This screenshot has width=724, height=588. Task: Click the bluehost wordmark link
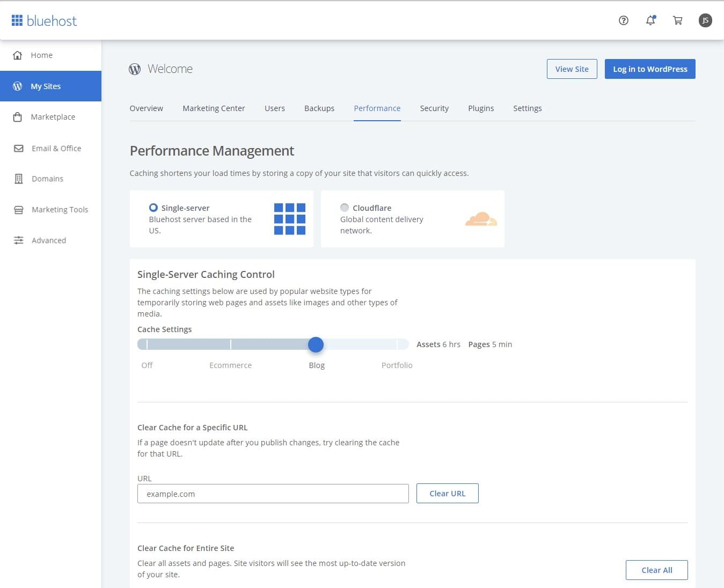coord(52,21)
